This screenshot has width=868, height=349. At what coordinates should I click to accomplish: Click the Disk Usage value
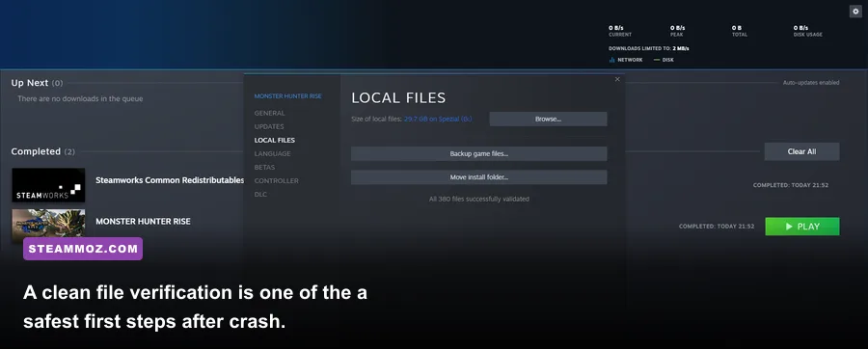[800, 28]
